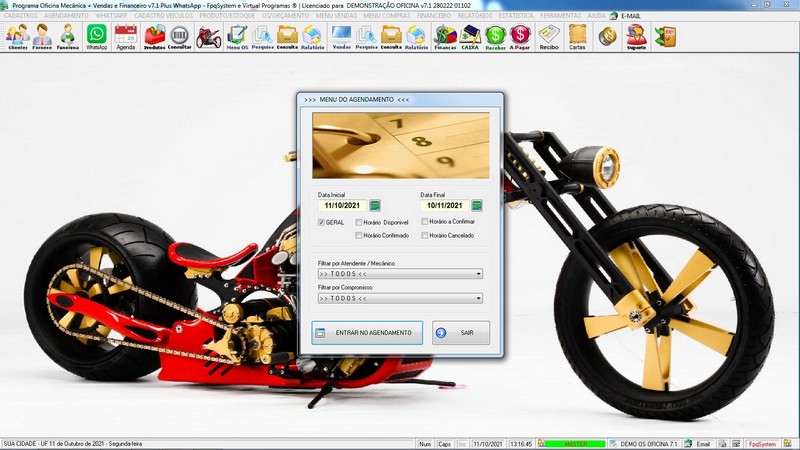Click the calendar banner image in dialog
Viewport: 800px width, 450px height.
click(401, 145)
